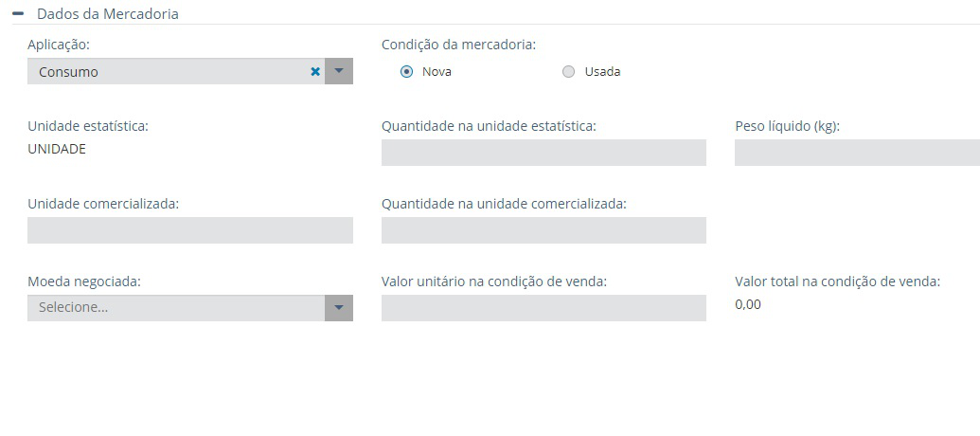This screenshot has width=980, height=436.
Task: Focus the Valor unitário na condição de venda input
Action: point(543,308)
